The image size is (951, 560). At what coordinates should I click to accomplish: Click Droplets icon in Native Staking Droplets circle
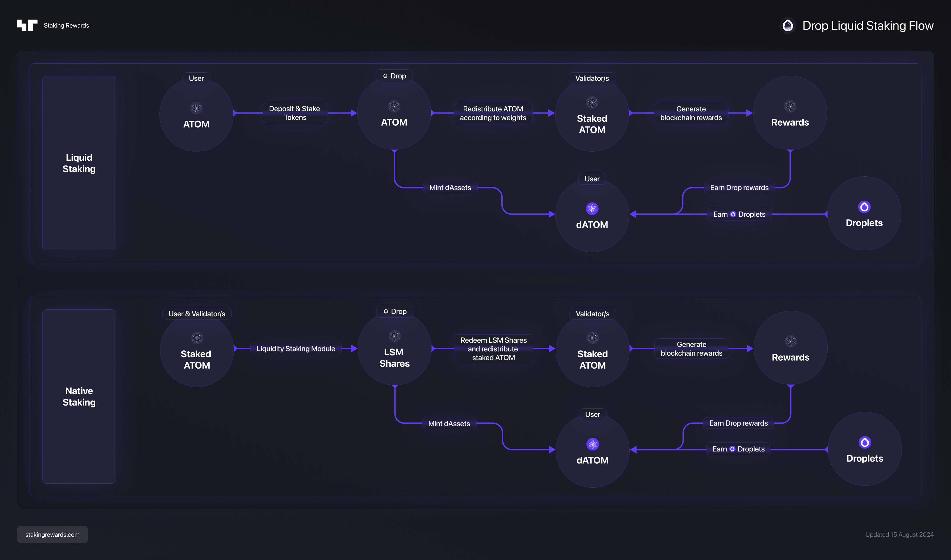coord(865,442)
